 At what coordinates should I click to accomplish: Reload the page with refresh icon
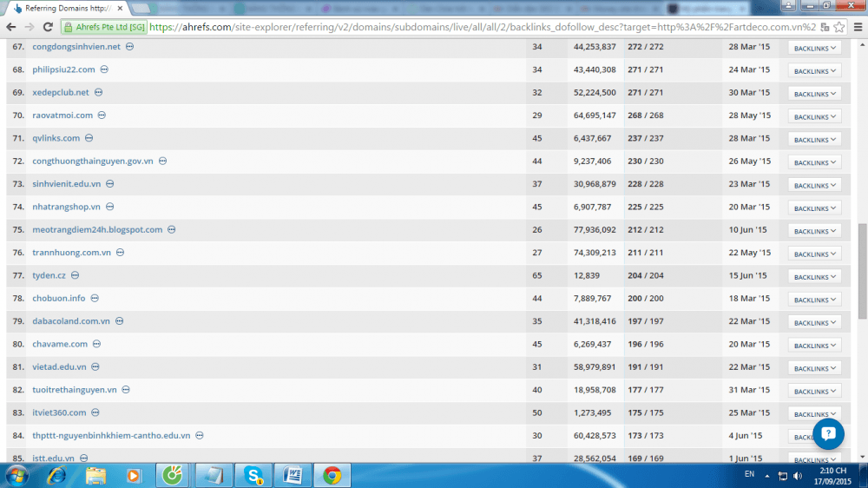[x=48, y=27]
